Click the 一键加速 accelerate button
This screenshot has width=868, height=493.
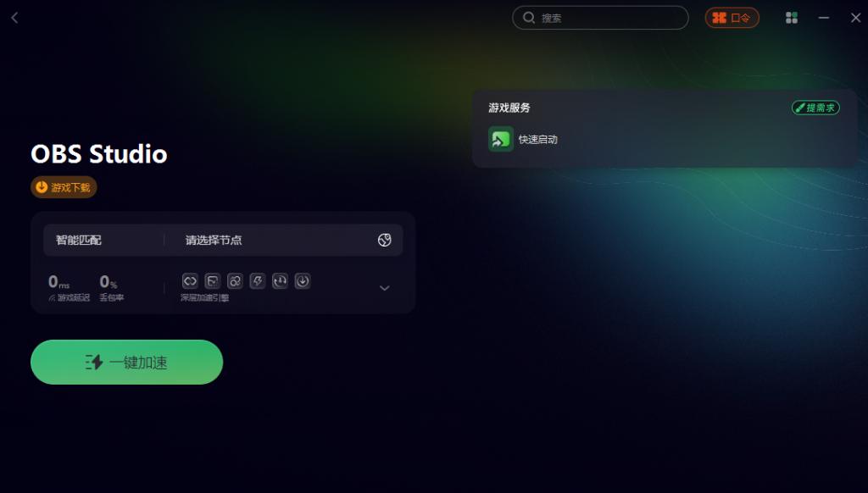click(x=127, y=362)
